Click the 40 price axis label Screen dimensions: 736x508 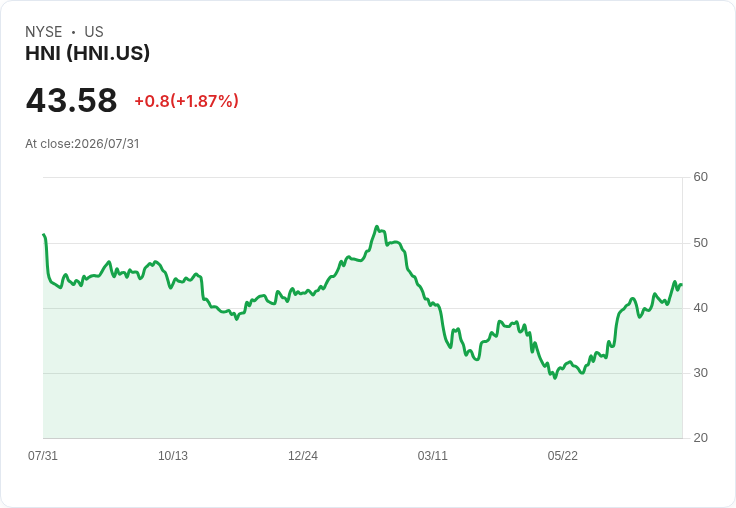(700, 308)
